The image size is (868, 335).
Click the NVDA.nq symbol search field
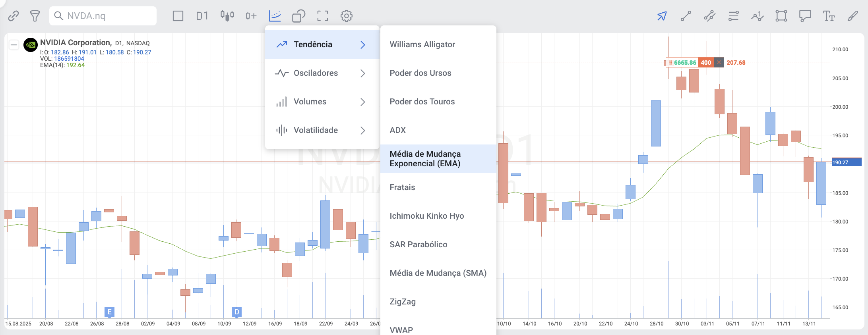coord(103,16)
